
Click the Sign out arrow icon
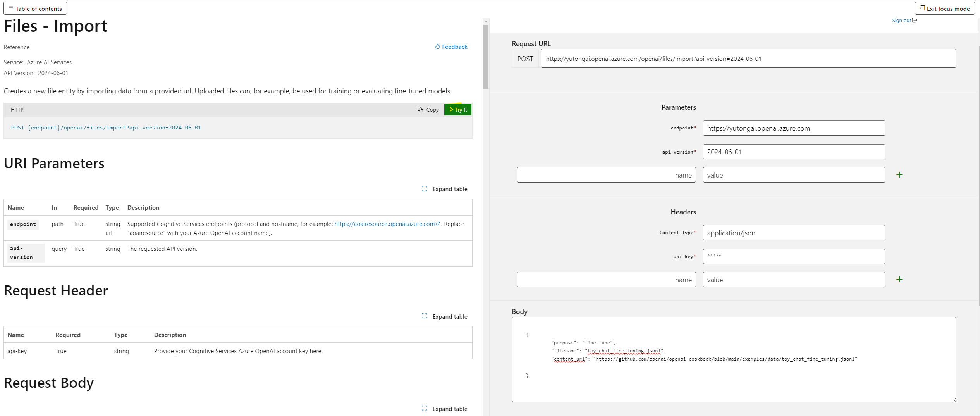[x=915, y=21]
